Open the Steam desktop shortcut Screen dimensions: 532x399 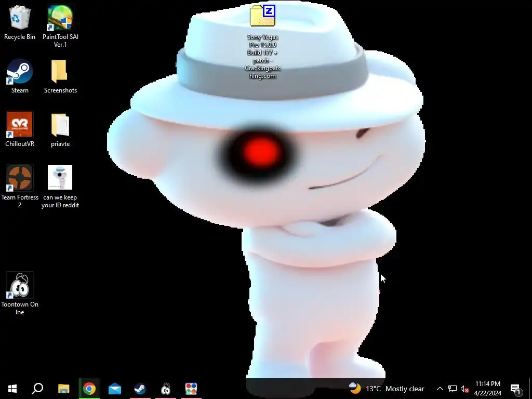click(20, 76)
